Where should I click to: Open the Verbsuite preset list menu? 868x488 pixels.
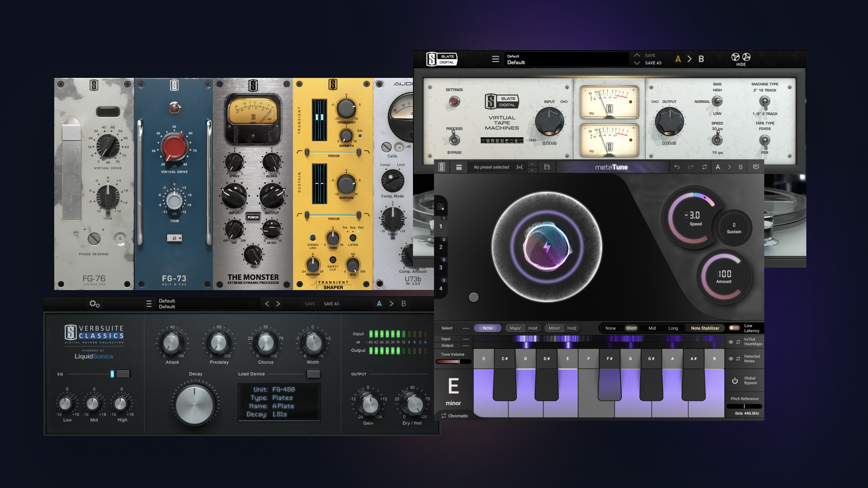pyautogui.click(x=149, y=304)
